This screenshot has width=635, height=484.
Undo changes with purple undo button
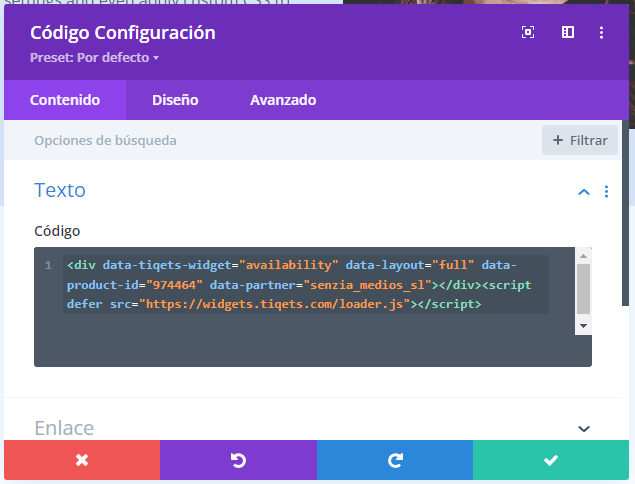coord(238,460)
